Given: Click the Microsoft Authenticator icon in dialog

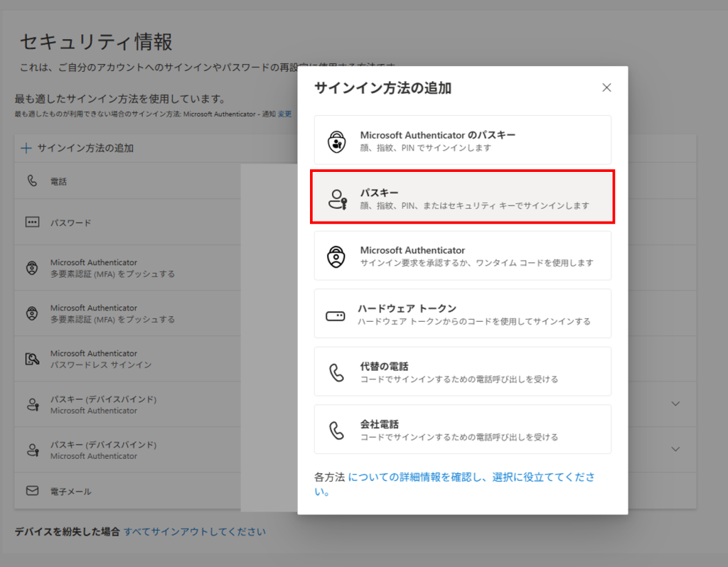Looking at the screenshot, I should coord(336,256).
